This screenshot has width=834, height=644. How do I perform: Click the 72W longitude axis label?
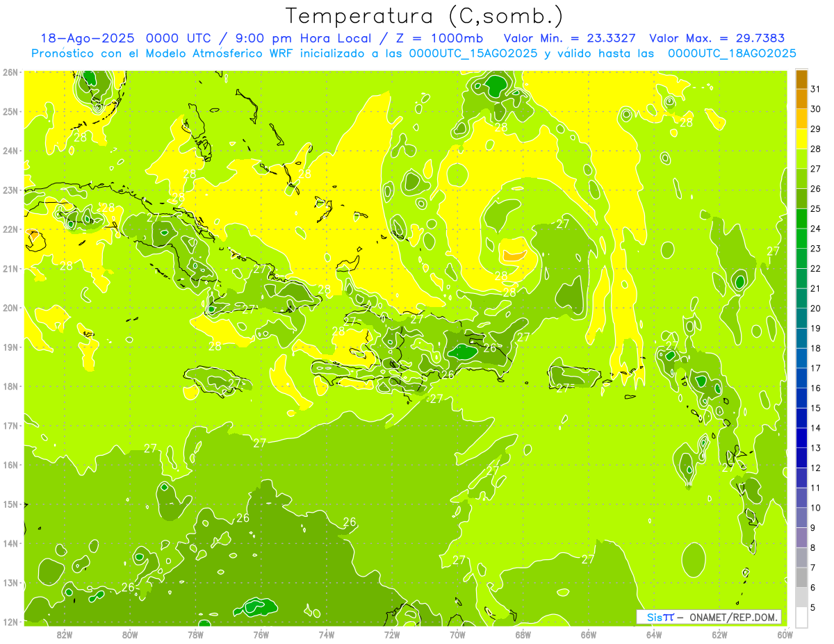tap(392, 634)
